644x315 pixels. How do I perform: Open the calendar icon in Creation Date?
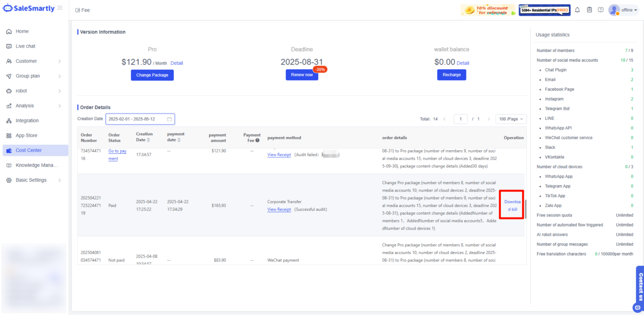point(169,119)
